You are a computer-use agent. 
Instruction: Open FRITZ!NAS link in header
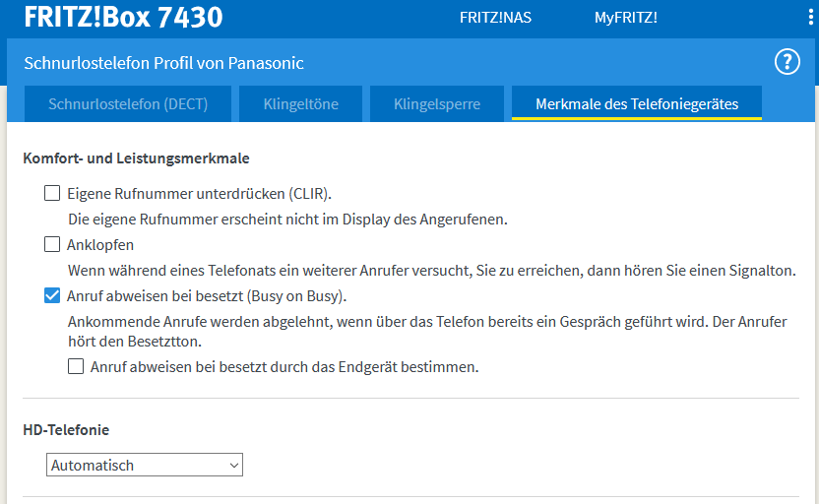click(x=495, y=18)
